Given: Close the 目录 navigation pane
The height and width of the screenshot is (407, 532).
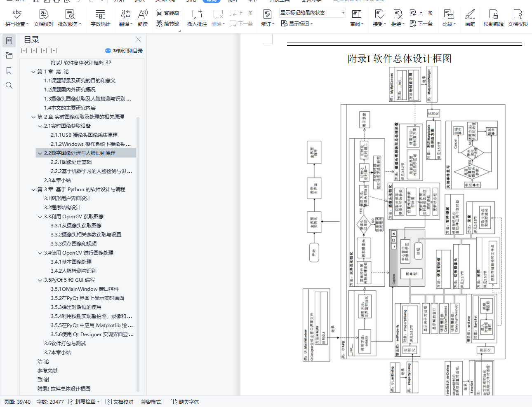Looking at the screenshot, I should [x=139, y=40].
